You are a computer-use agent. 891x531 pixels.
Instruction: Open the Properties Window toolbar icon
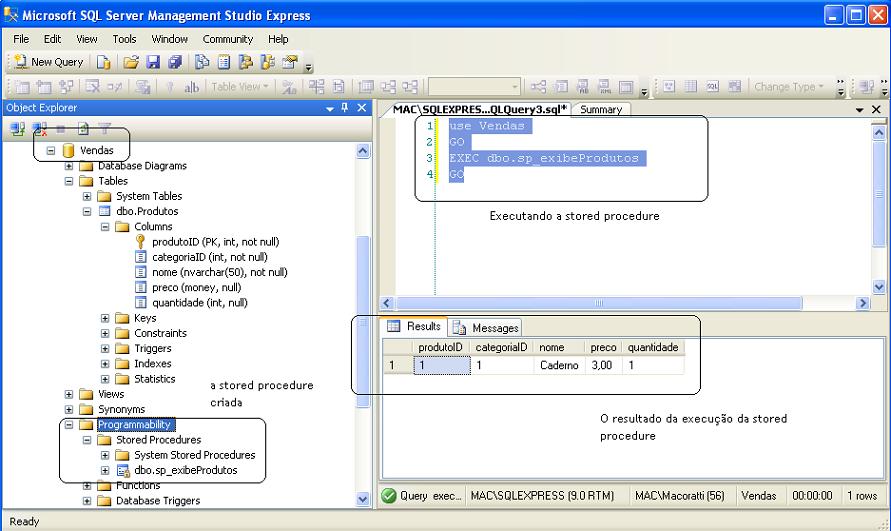(290, 62)
